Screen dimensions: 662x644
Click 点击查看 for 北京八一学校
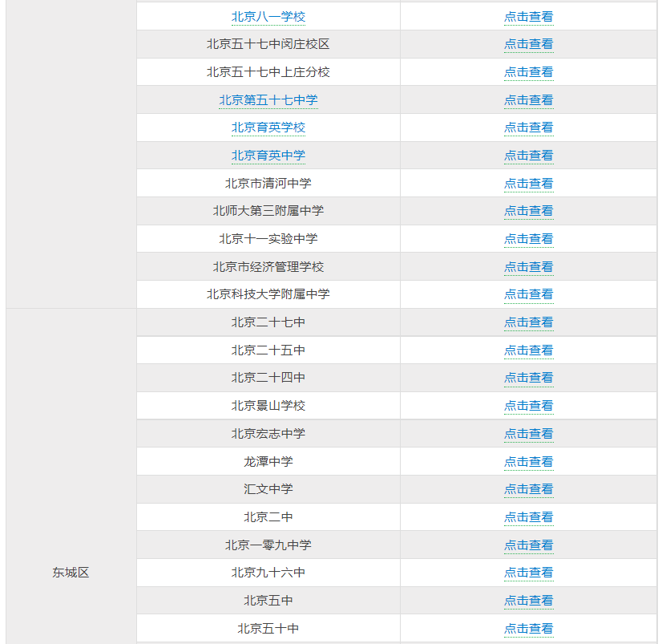(529, 17)
